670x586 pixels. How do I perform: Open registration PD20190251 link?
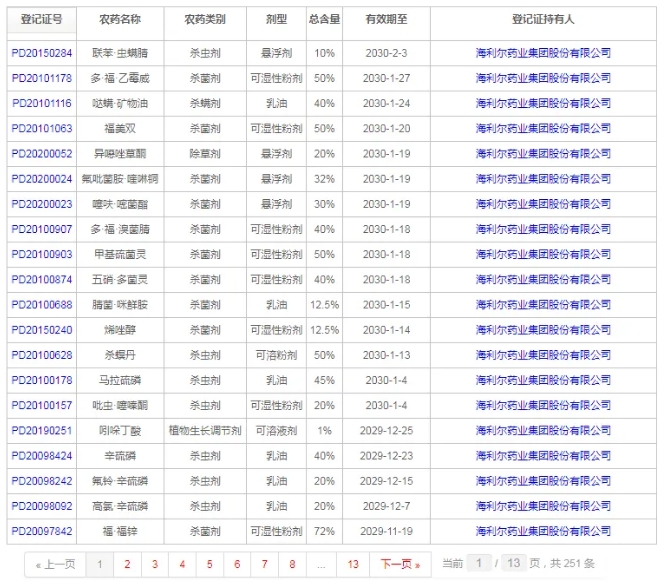[x=42, y=431]
